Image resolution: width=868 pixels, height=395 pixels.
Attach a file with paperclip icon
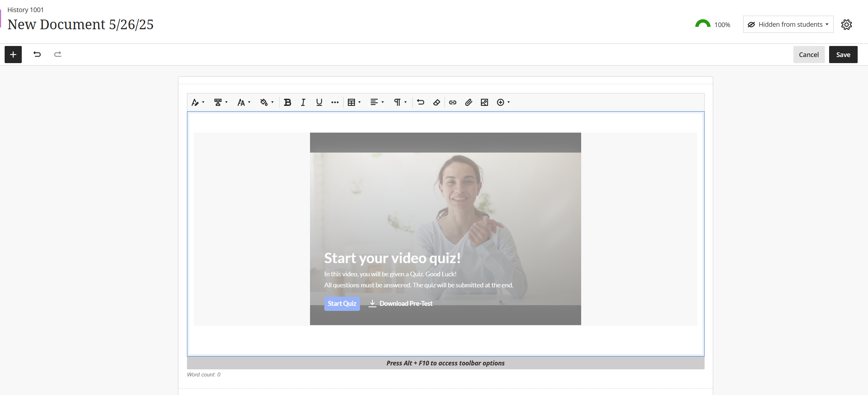pos(468,103)
